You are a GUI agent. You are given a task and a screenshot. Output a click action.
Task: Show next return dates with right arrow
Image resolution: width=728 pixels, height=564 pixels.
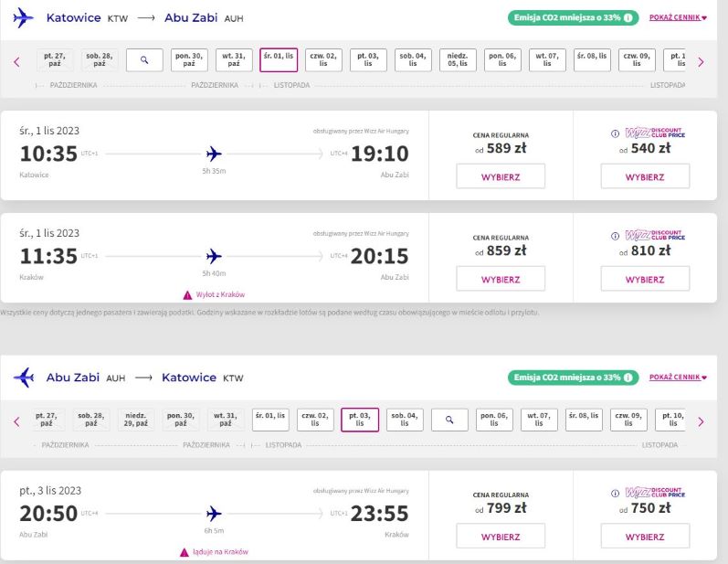702,421
